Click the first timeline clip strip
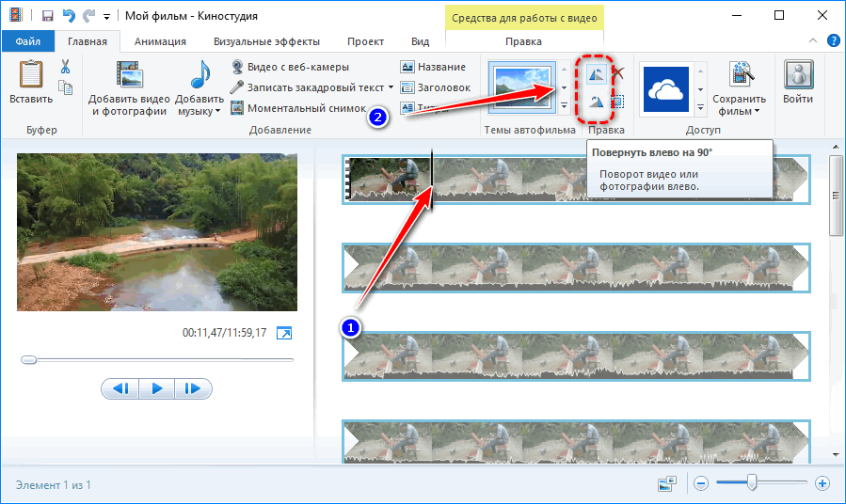The image size is (846, 504). 576,180
